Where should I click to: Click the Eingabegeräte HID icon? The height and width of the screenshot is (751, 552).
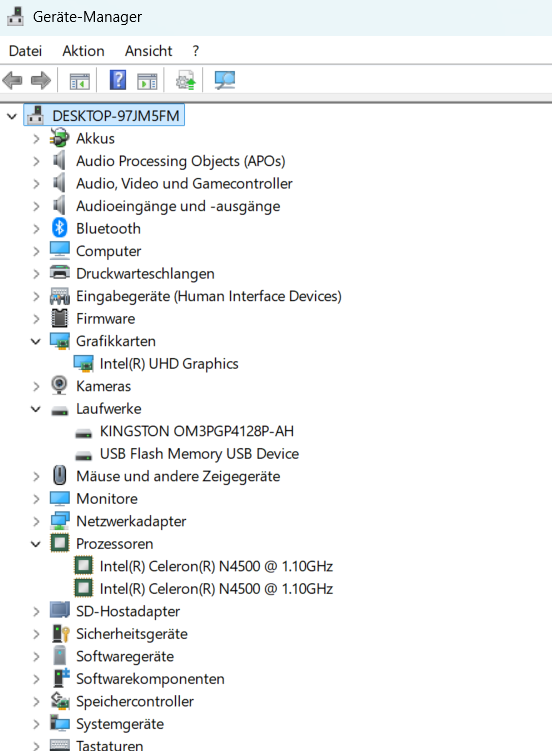59,296
